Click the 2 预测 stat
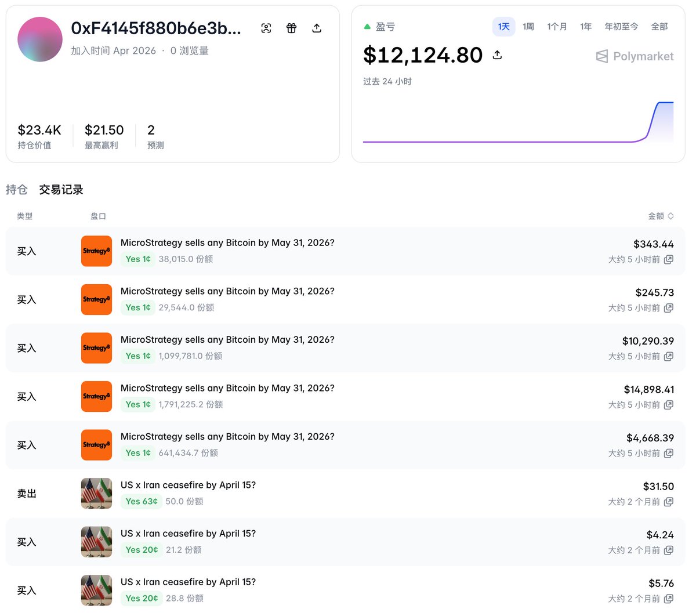 click(155, 136)
